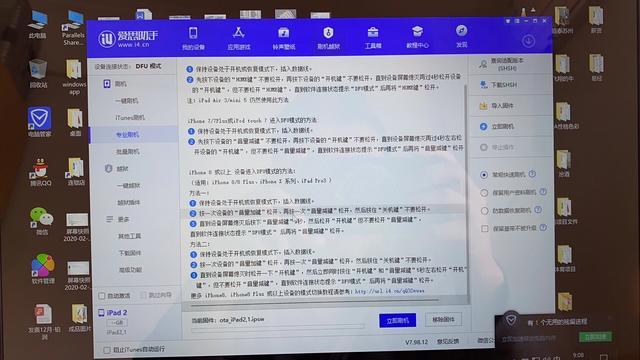Screen dimensions: 640x360
Task: Click help icon beside 防数据恢复刷机 option
Action: [x=538, y=209]
